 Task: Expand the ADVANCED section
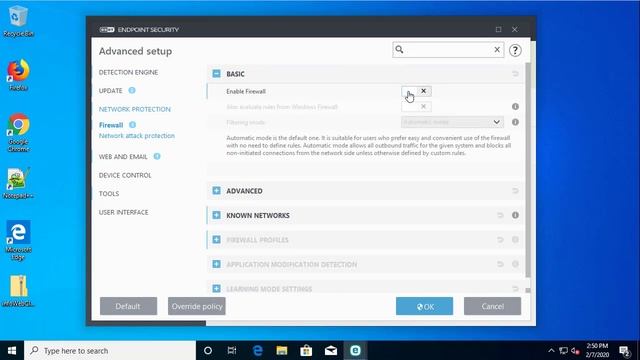click(216, 191)
